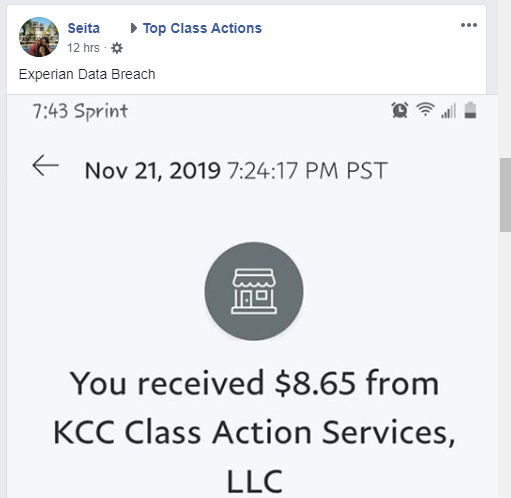Click the alarm clock status icon

tap(400, 110)
